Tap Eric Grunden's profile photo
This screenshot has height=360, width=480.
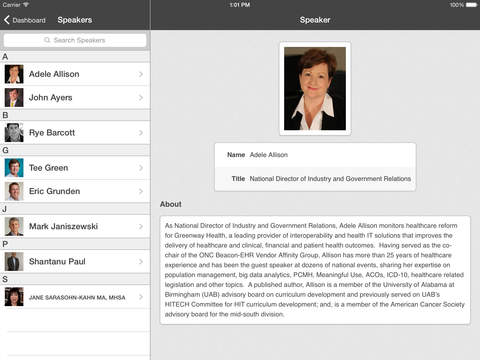[x=14, y=191]
